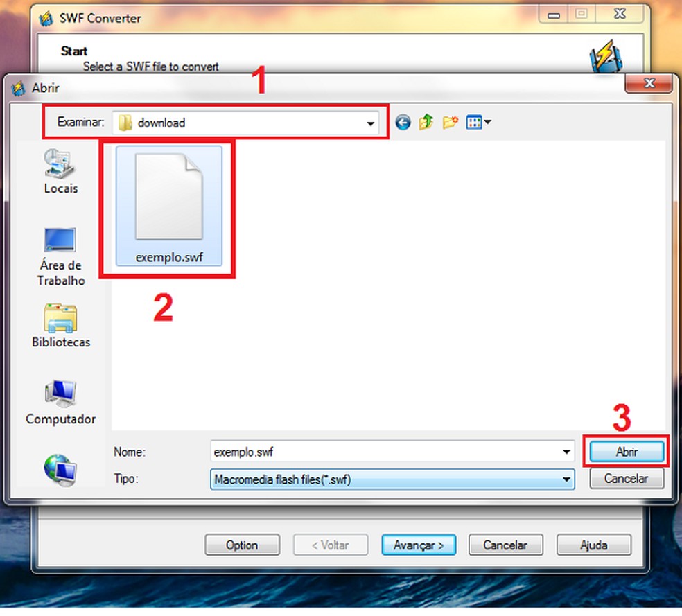Click the Option button

pos(242,545)
